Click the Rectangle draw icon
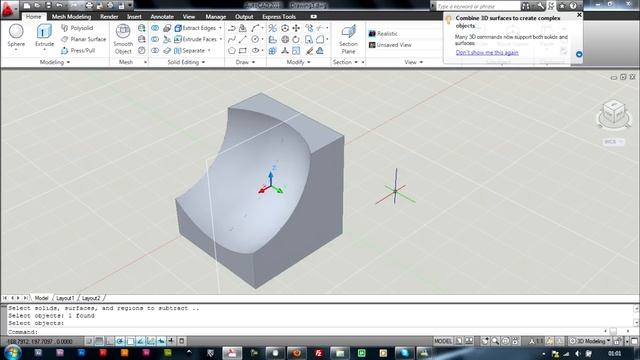This screenshot has height=360, width=640. coord(242,51)
